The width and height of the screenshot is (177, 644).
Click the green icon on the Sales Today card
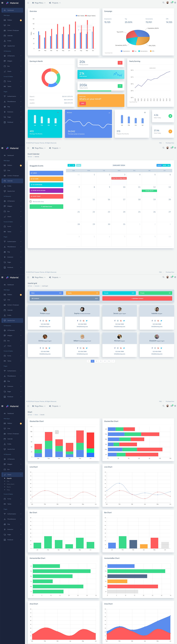(x=170, y=116)
